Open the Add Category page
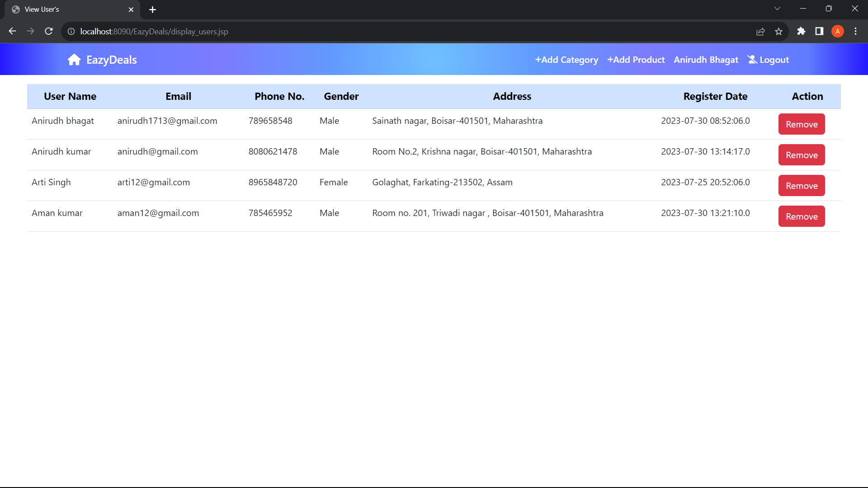 [566, 59]
